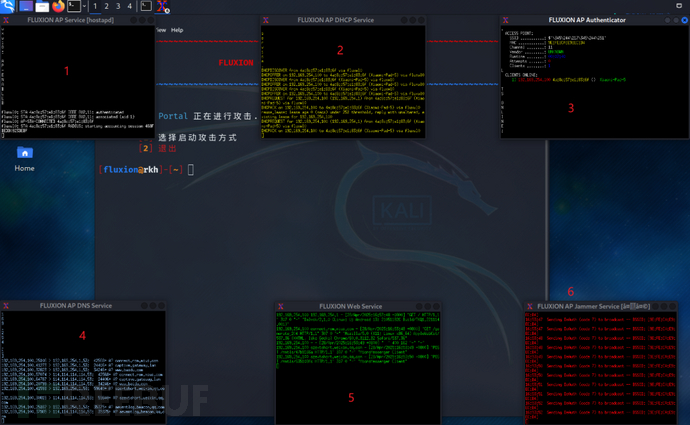This screenshot has height=425, width=690.
Task: Click X icon of FLUXION AP DHCP Service window
Action: [x=266, y=20]
